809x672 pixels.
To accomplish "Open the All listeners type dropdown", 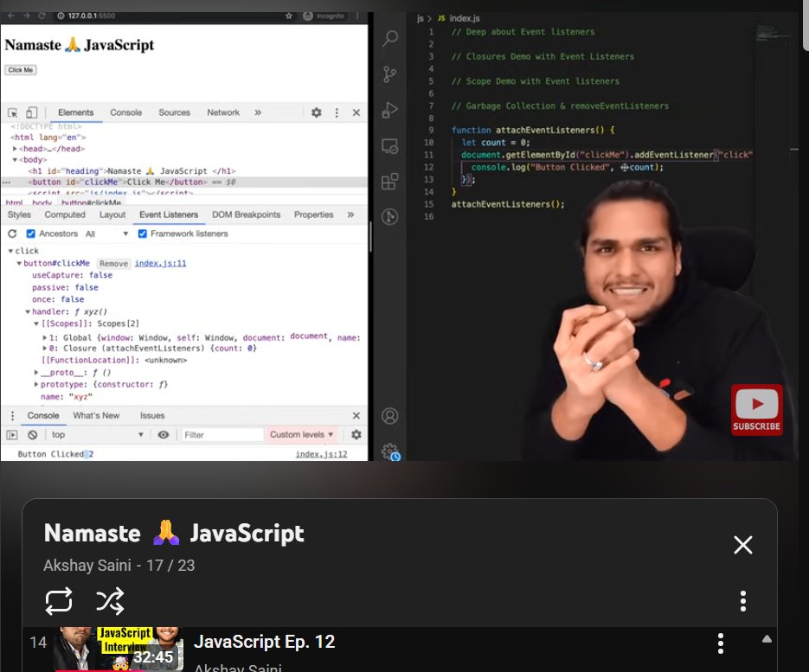I will pyautogui.click(x=106, y=234).
